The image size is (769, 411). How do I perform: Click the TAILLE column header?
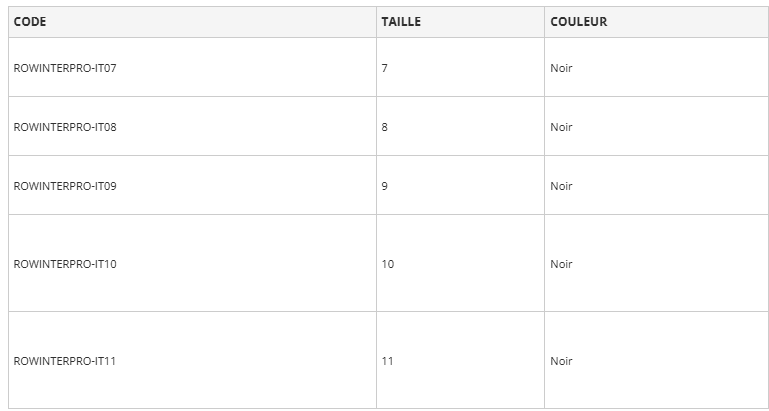click(x=401, y=22)
